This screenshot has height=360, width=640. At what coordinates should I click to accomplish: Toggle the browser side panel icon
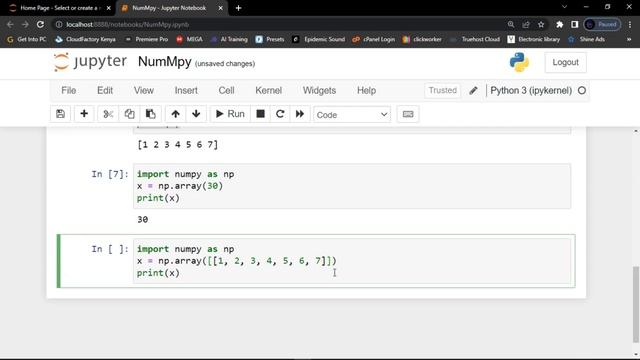(575, 24)
